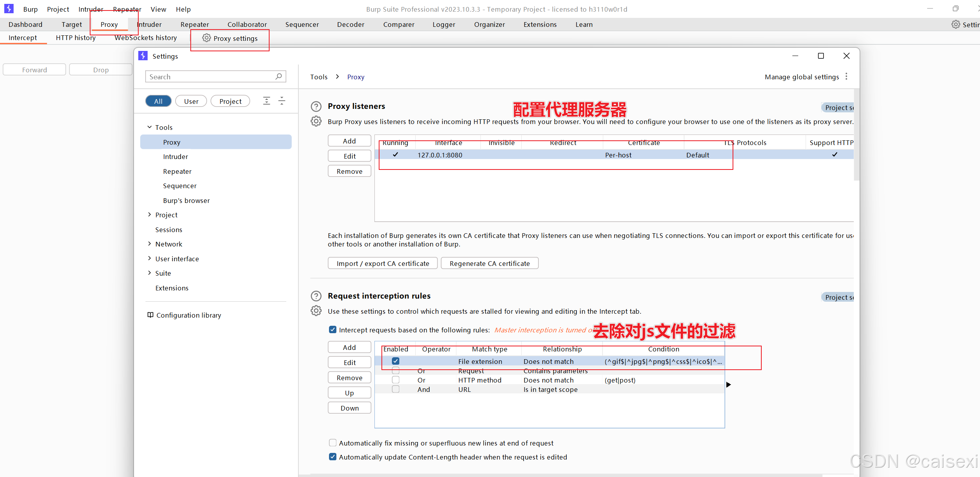The image size is (980, 477).
Task: Open Manage global settings kebab menu
Action: (846, 77)
